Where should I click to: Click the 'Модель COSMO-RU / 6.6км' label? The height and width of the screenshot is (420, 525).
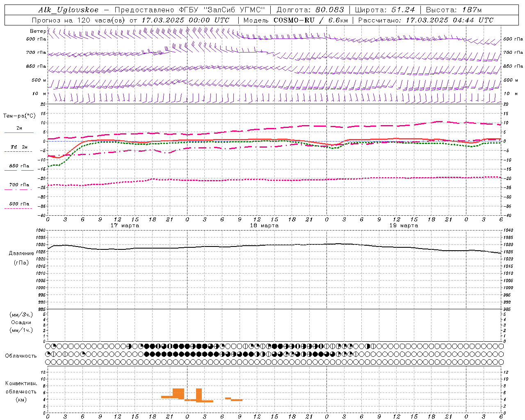[x=296, y=20]
